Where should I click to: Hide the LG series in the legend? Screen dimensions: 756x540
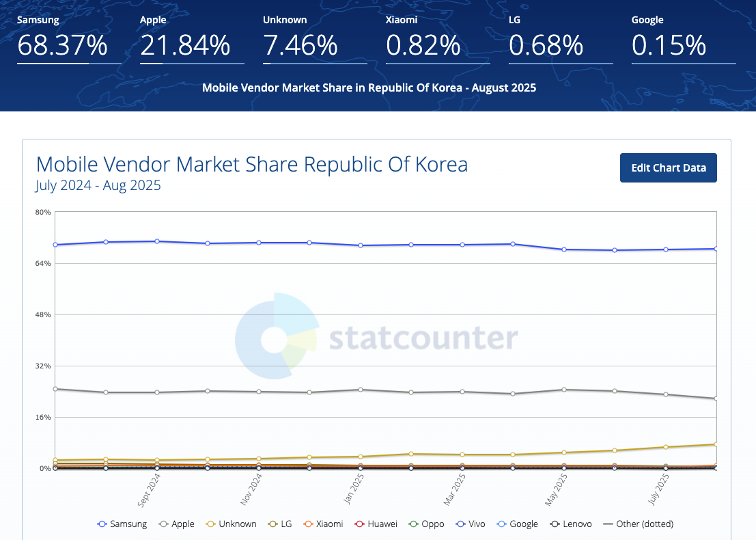[x=280, y=524]
